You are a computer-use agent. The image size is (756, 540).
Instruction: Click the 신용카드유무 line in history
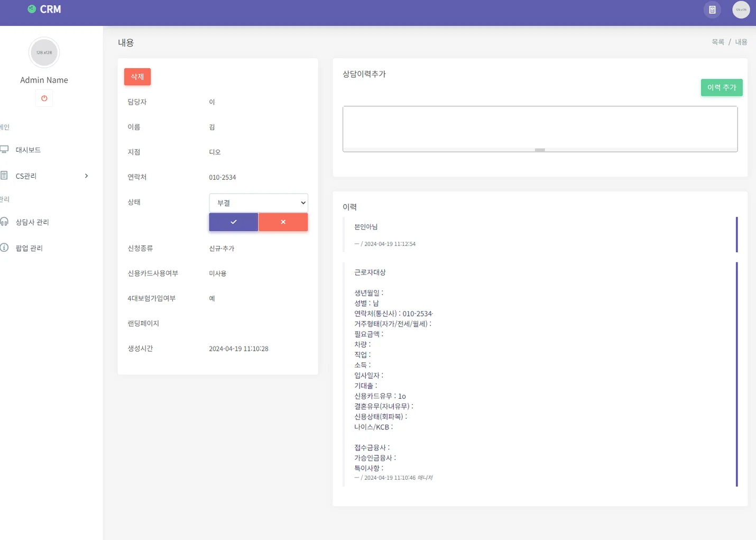[380, 396]
